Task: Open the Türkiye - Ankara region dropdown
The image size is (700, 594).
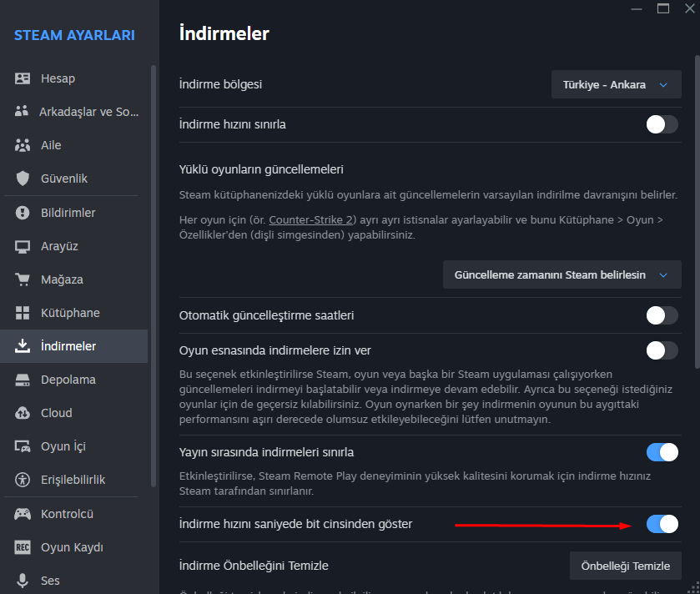Action: click(616, 85)
